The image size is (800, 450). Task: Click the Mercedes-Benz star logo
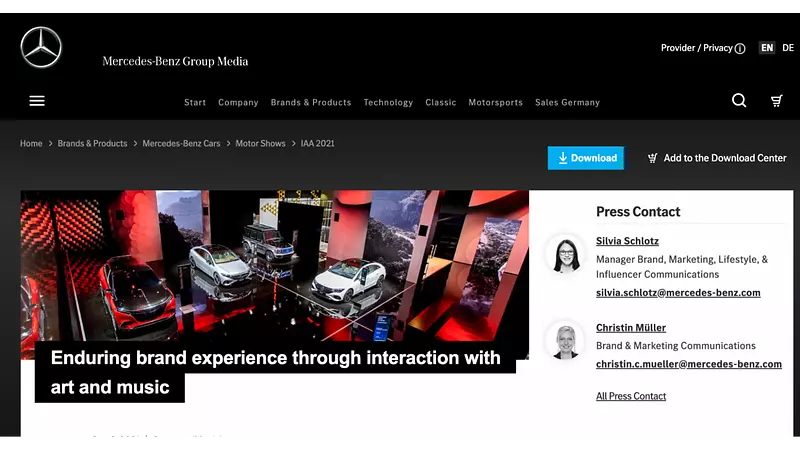(41, 47)
